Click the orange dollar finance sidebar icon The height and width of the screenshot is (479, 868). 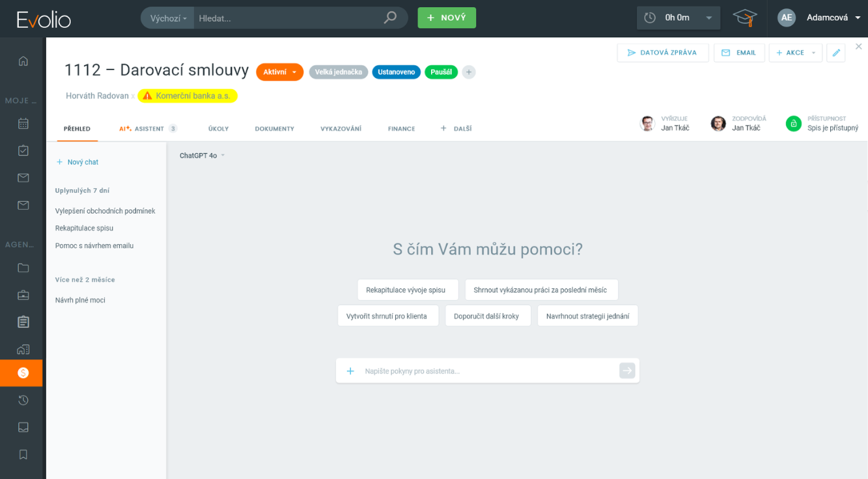23,373
